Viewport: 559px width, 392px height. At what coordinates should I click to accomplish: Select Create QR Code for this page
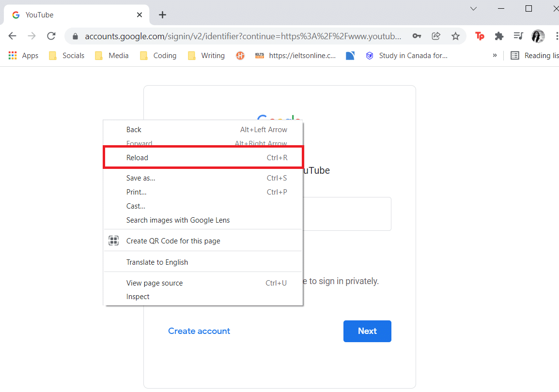pyautogui.click(x=203, y=241)
